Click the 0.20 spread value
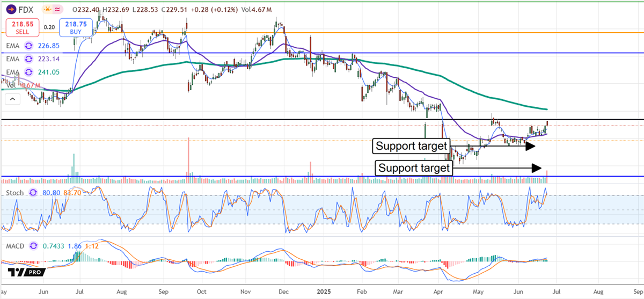Image resolution: width=644 pixels, height=299 pixels. pyautogui.click(x=49, y=27)
